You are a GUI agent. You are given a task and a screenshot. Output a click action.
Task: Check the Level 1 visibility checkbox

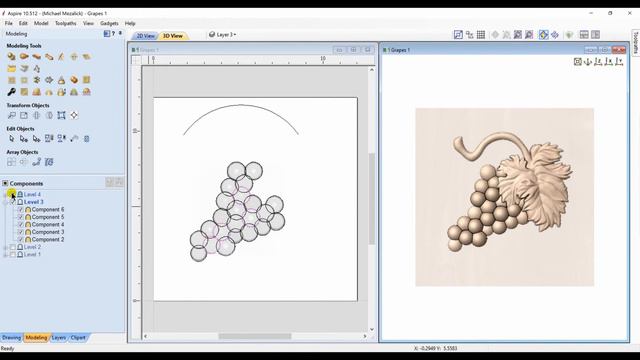tap(13, 254)
